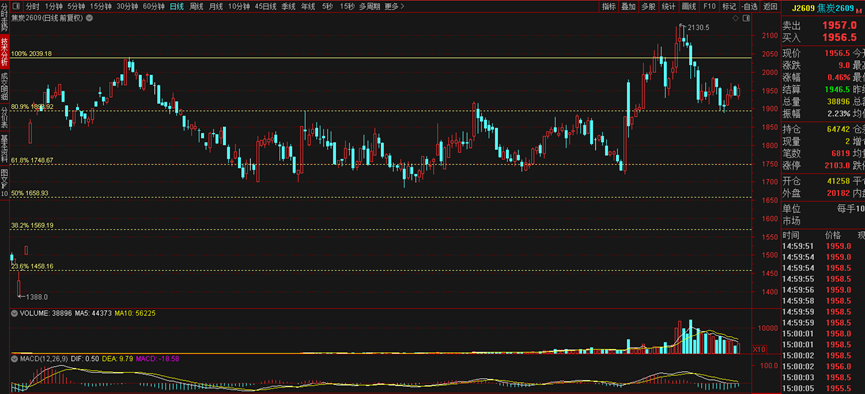Viewport: 865px width, 394px height.
Task: Click the DEA: 9.79 value
Action: coord(119,359)
